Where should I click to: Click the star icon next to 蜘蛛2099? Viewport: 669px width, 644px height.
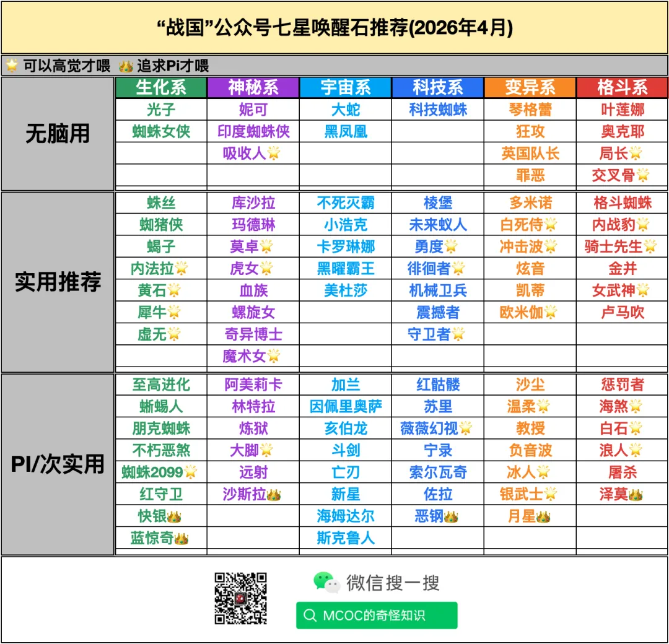pyautogui.click(x=190, y=471)
